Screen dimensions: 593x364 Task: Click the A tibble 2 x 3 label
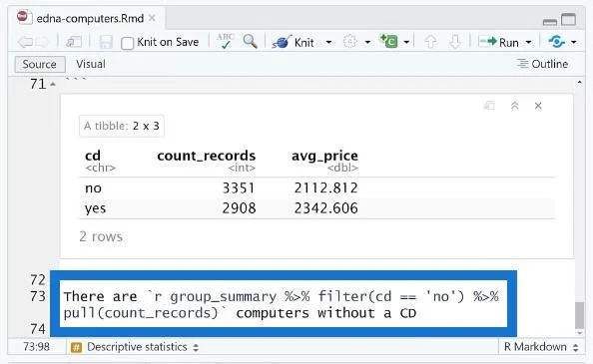point(122,126)
